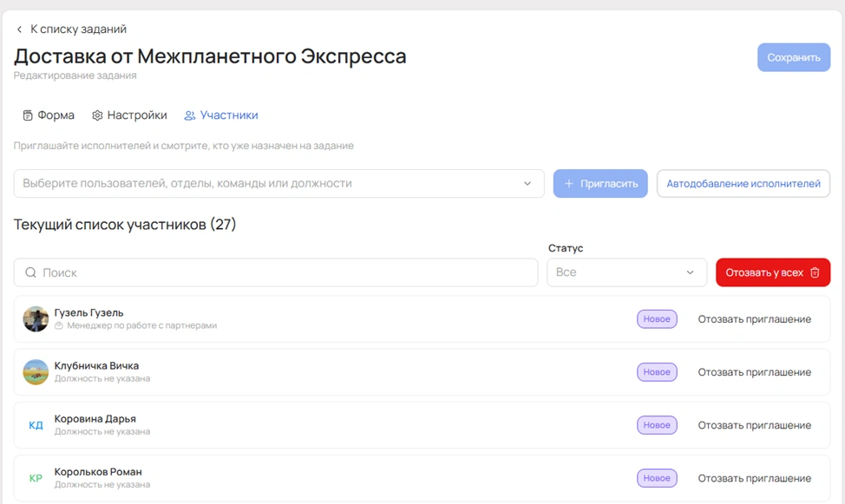Viewport: 845px width, 504px height.
Task: Switch to the Настройки tab
Action: pyautogui.click(x=129, y=115)
